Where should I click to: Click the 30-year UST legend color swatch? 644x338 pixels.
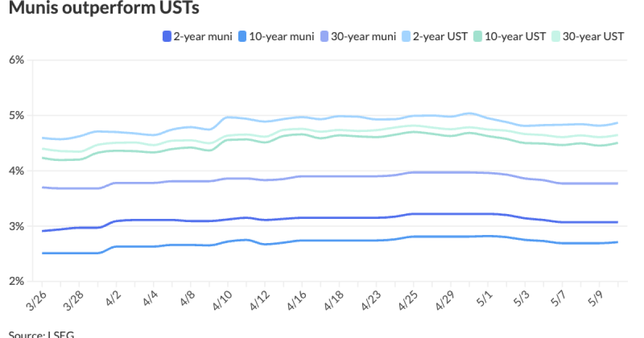pyautogui.click(x=555, y=36)
